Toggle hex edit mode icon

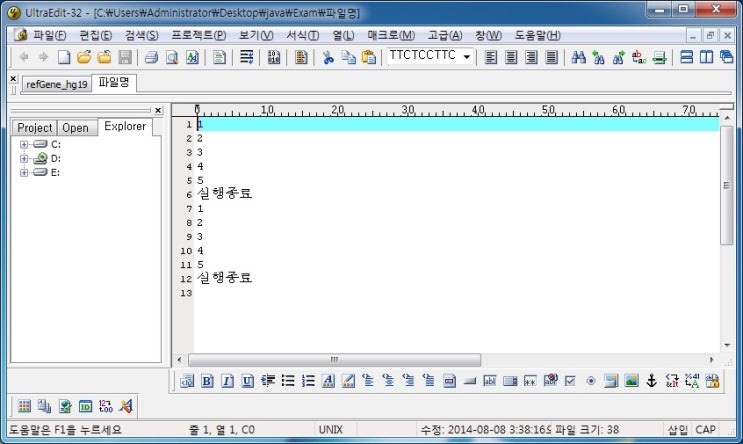point(274,57)
